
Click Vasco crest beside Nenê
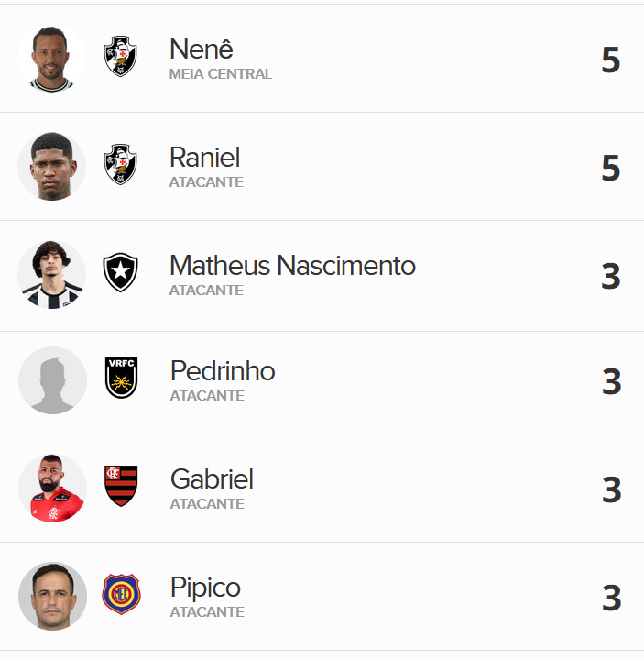coord(120,57)
